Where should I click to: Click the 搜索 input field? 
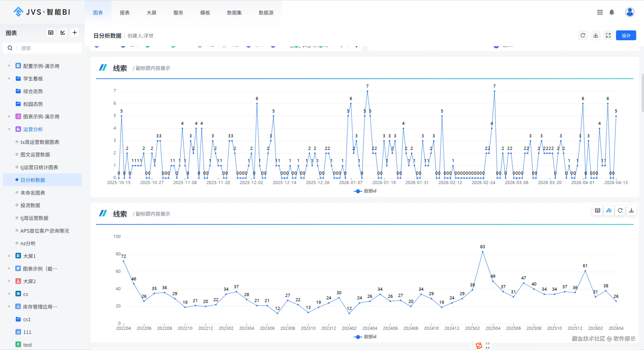click(47, 48)
